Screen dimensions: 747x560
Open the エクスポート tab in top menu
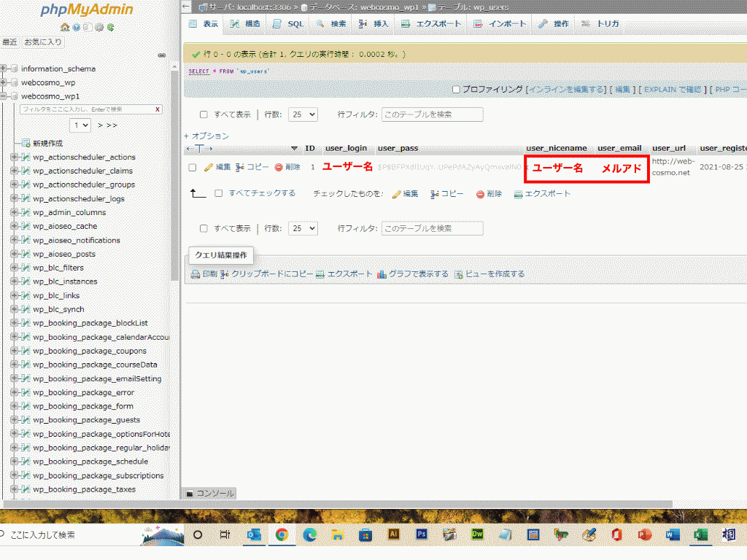coord(431,24)
